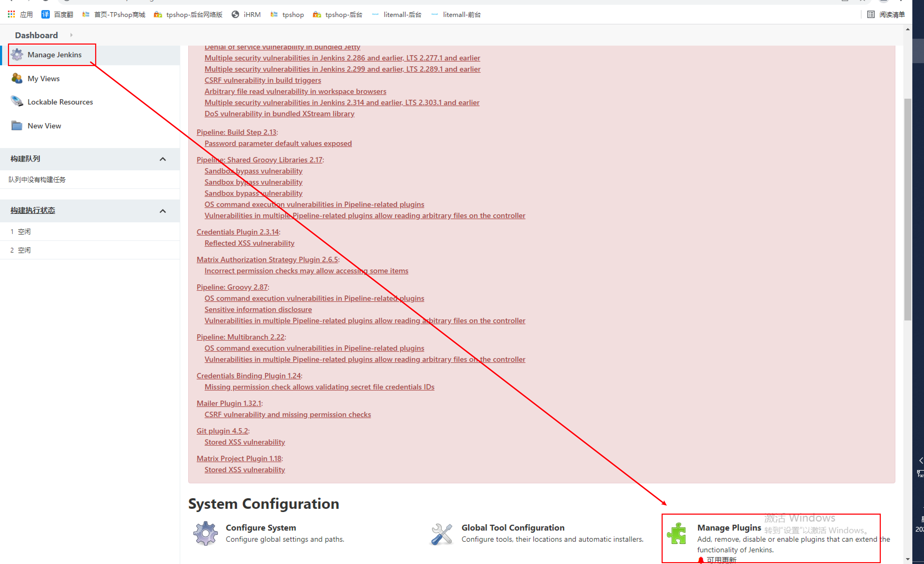The image size is (924, 564).
Task: Collapse the 构建执行状态 executor status panel
Action: click(x=163, y=211)
